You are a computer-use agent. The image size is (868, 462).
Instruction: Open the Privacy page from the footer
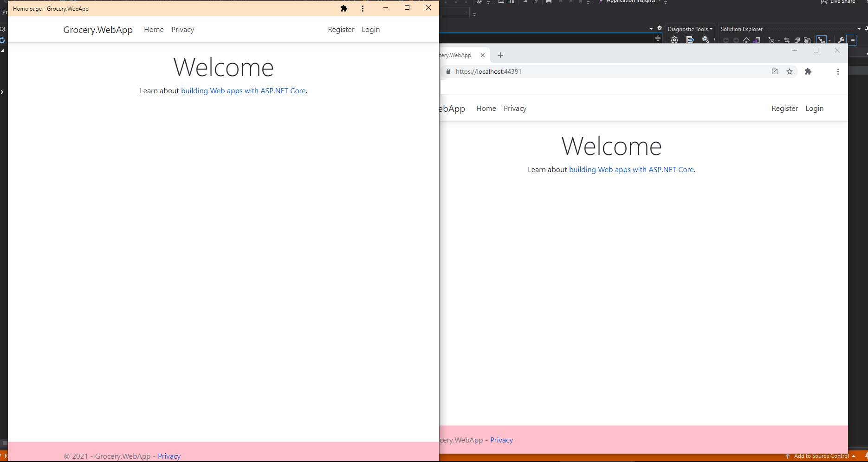tap(169, 456)
